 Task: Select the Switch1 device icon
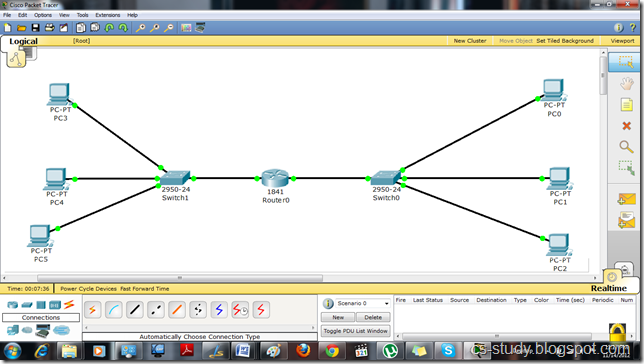175,178
